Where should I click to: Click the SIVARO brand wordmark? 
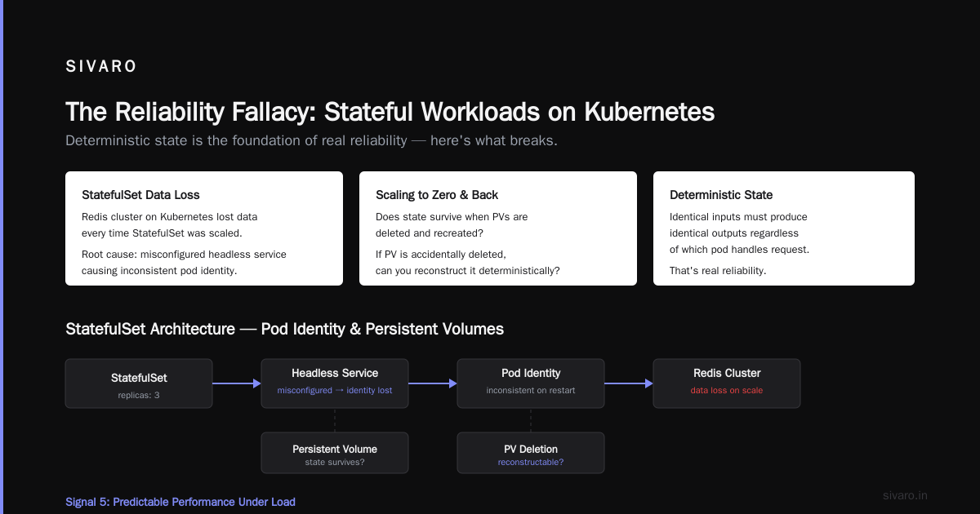pyautogui.click(x=101, y=67)
